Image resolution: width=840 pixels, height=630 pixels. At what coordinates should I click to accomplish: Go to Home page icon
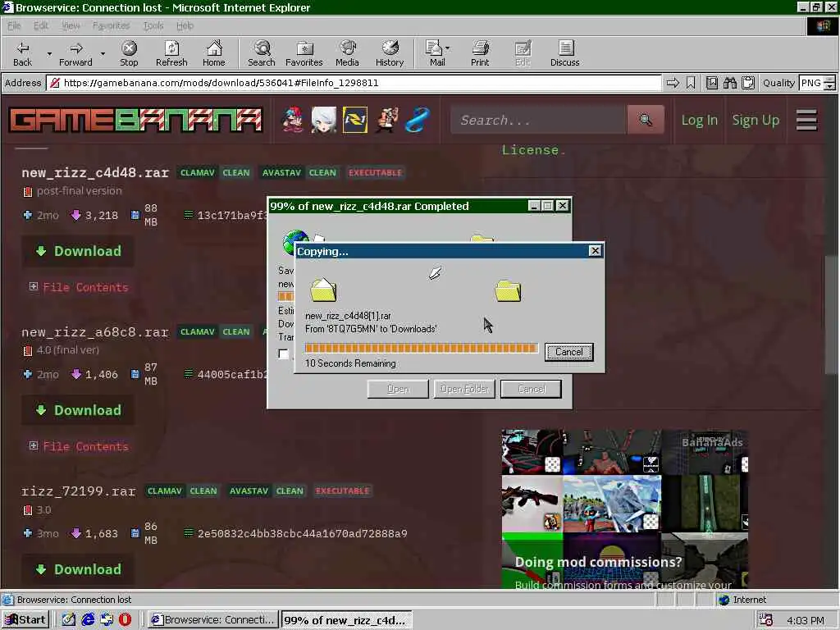click(x=214, y=53)
